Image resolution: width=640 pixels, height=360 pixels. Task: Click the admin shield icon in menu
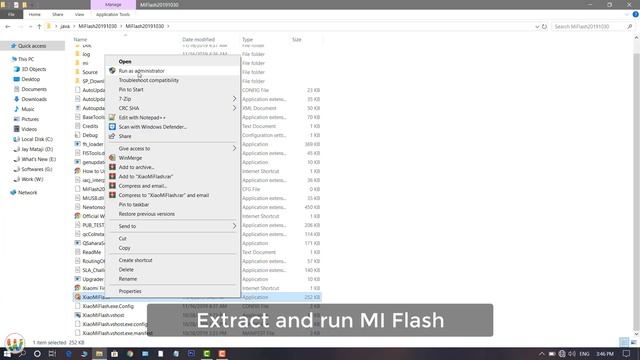click(112, 71)
